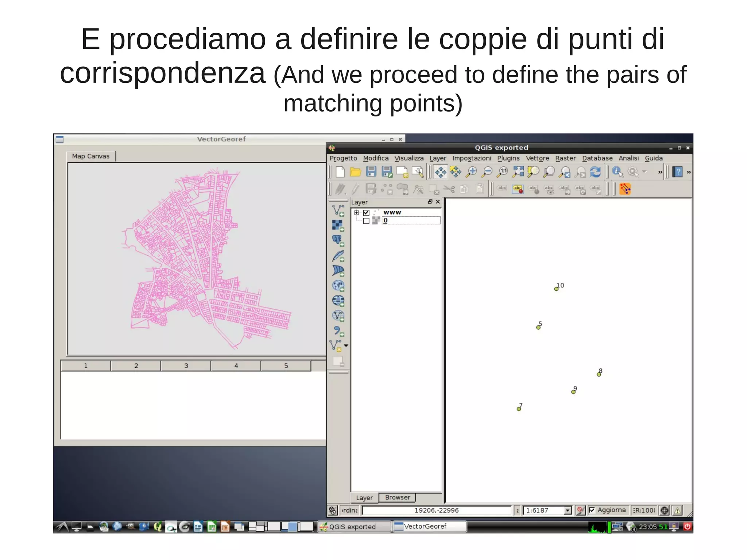
Task: Open the scale 1:6187 dropdown
Action: (x=568, y=510)
